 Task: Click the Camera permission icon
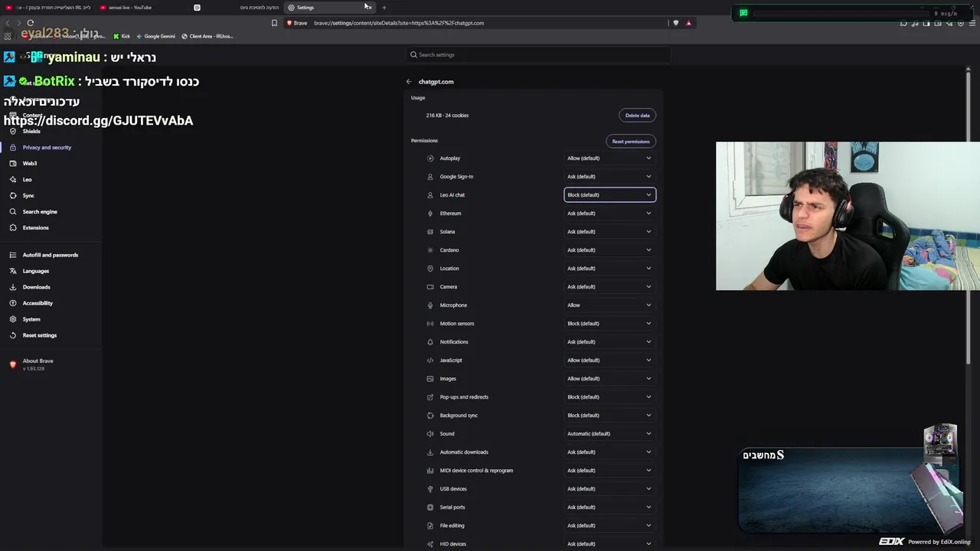[430, 287]
